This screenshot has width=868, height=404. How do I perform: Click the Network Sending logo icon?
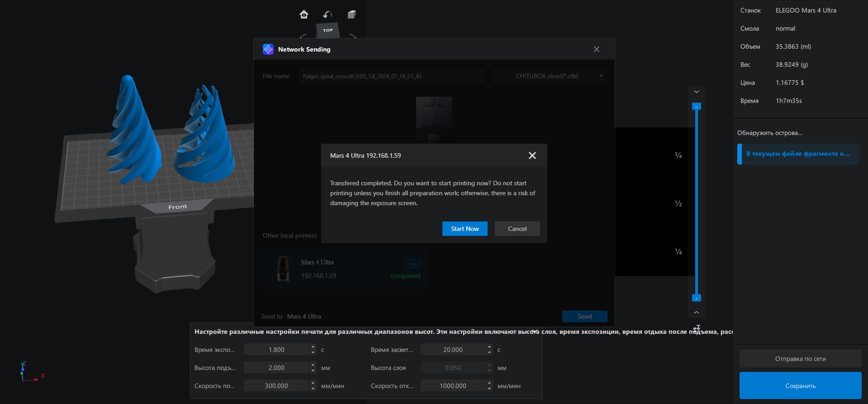coord(268,49)
